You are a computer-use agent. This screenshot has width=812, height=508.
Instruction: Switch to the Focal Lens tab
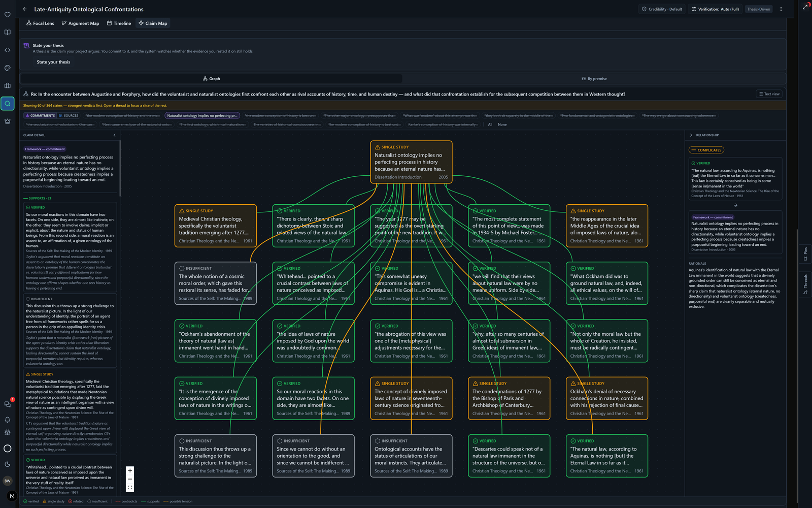pyautogui.click(x=40, y=23)
